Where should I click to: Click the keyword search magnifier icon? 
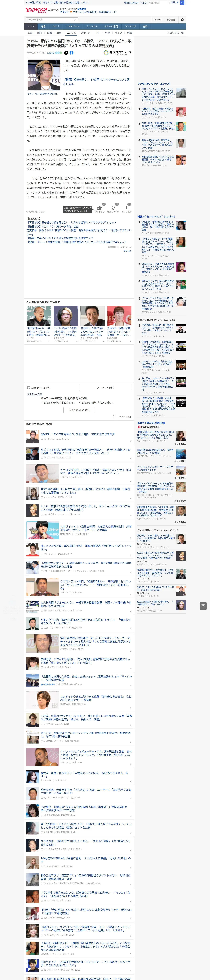75,20
